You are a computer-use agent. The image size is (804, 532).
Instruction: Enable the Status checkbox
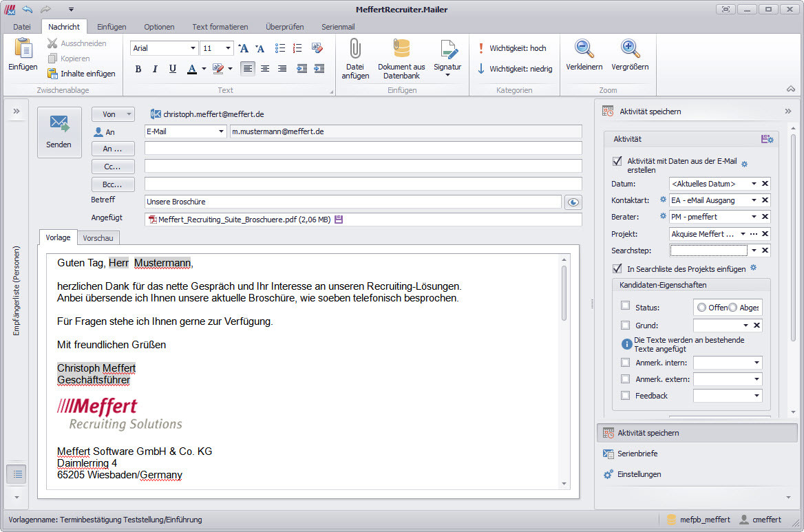click(625, 306)
